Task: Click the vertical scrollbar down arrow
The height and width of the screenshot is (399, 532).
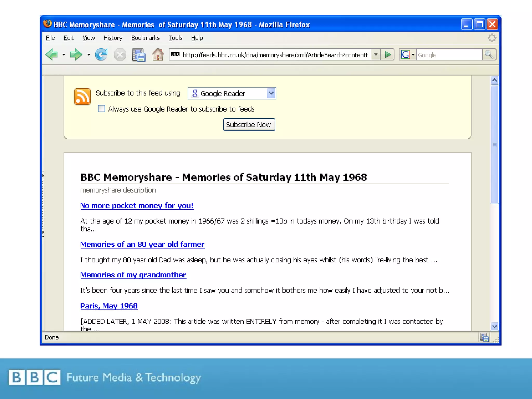Action: click(494, 326)
